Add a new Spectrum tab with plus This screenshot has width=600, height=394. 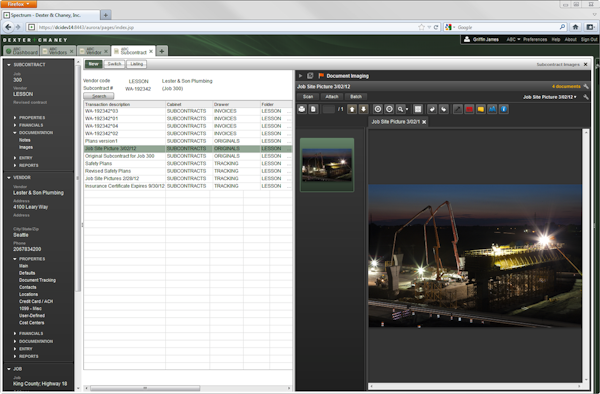click(x=162, y=51)
